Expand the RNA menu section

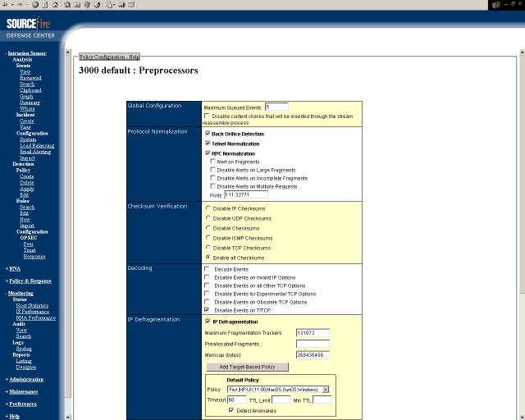(15, 268)
